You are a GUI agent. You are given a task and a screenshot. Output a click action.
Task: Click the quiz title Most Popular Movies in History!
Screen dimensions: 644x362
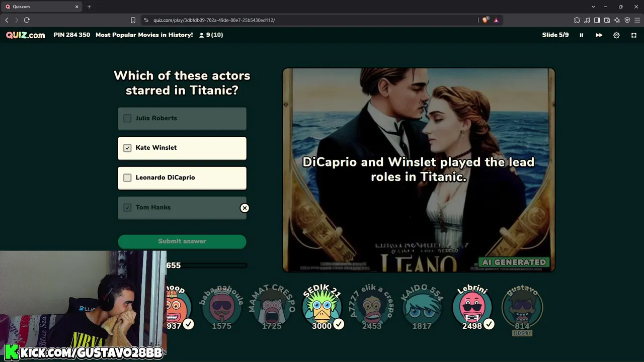(144, 35)
